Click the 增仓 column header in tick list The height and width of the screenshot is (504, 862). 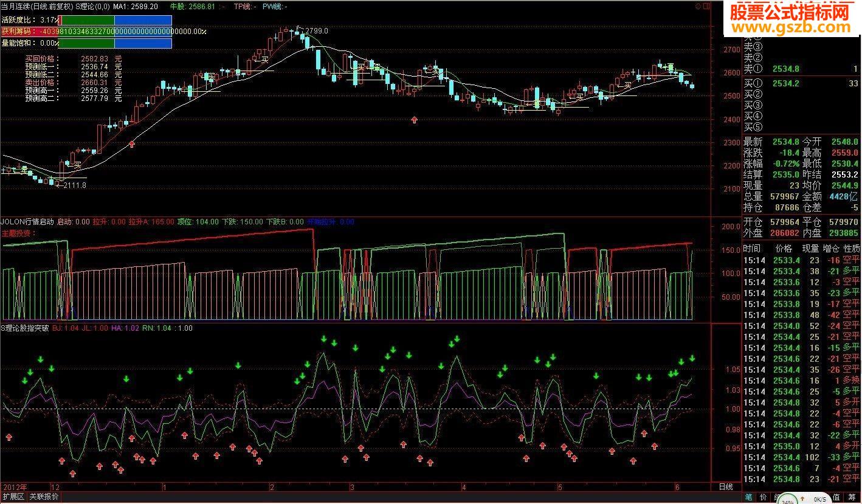click(830, 249)
